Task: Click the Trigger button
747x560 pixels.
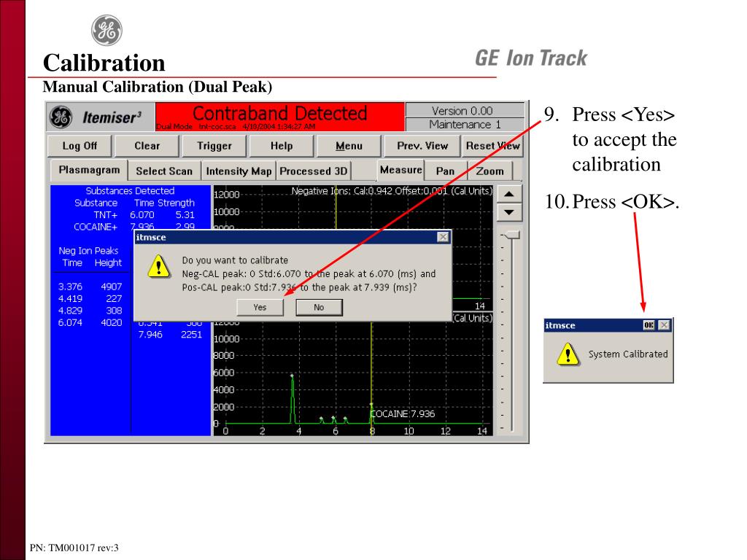Action: click(214, 146)
